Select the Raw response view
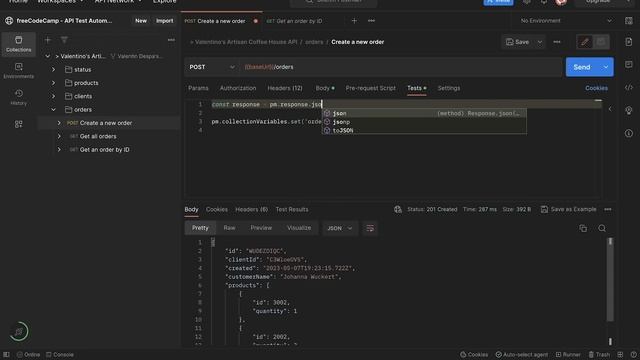Screen dimensions: 640x360 pos(229,228)
